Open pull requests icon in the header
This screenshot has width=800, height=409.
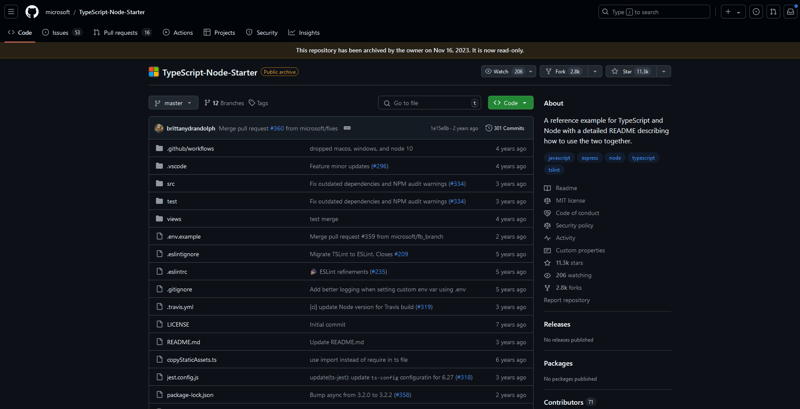(x=773, y=12)
